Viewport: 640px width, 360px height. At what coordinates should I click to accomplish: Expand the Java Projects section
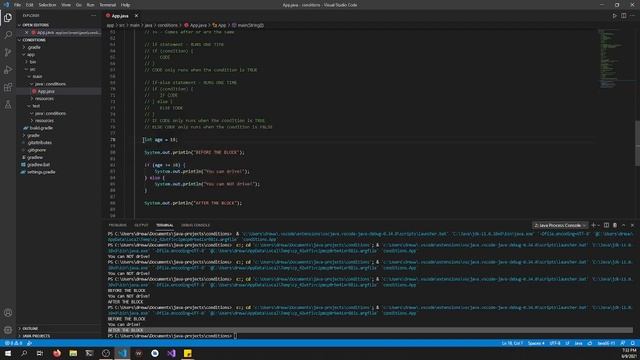point(19,336)
